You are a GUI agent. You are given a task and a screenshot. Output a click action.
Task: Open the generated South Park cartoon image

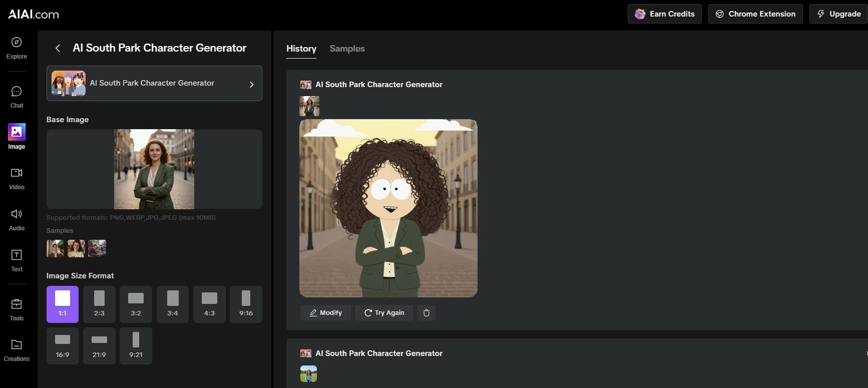point(388,208)
